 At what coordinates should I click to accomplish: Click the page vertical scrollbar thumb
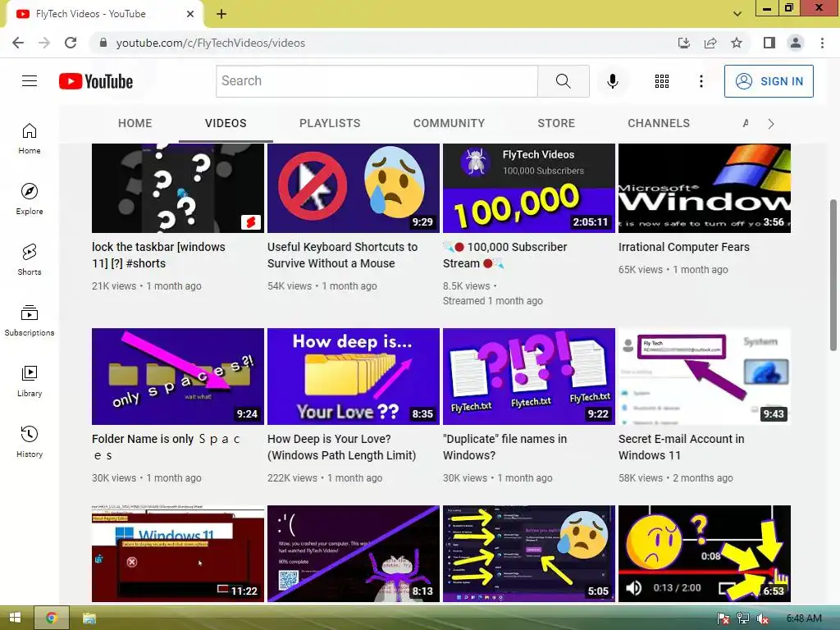833,276
